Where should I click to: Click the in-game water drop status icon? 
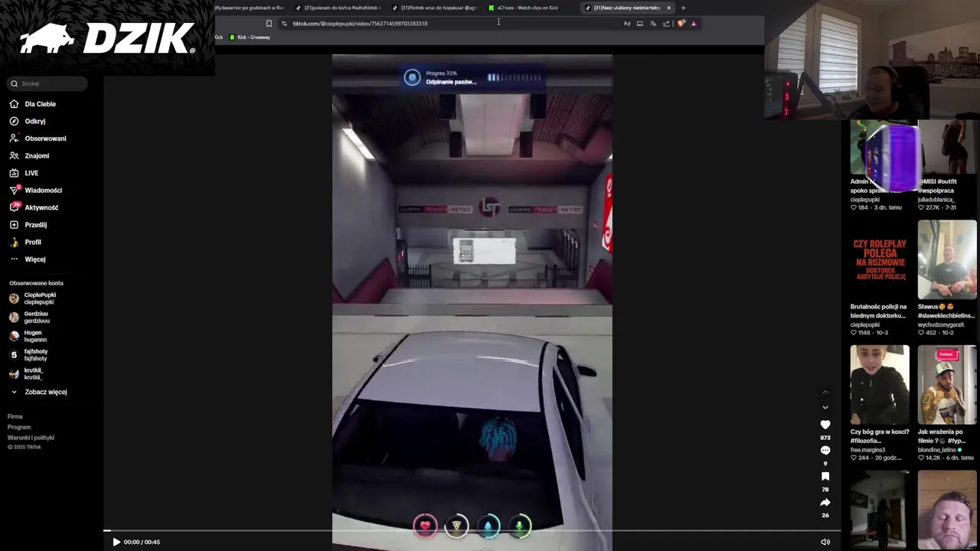(488, 526)
